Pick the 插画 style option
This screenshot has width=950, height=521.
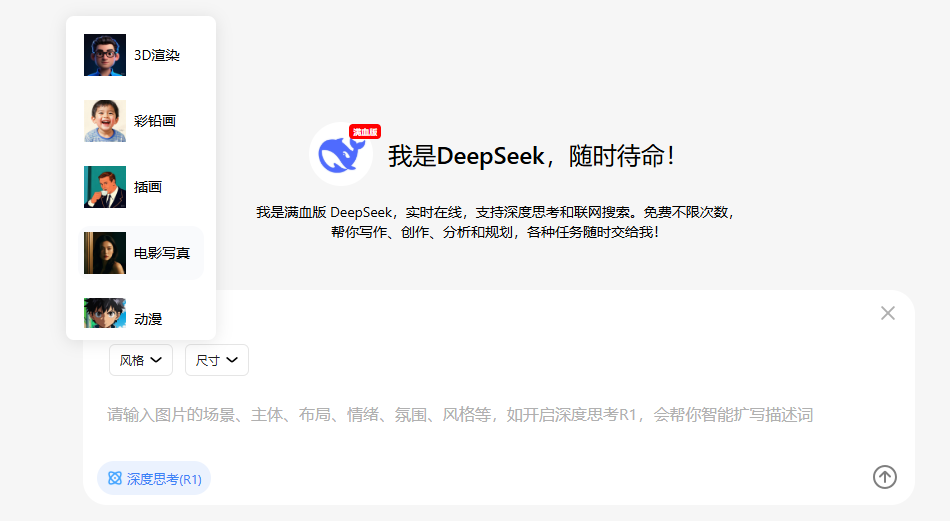[x=141, y=187]
